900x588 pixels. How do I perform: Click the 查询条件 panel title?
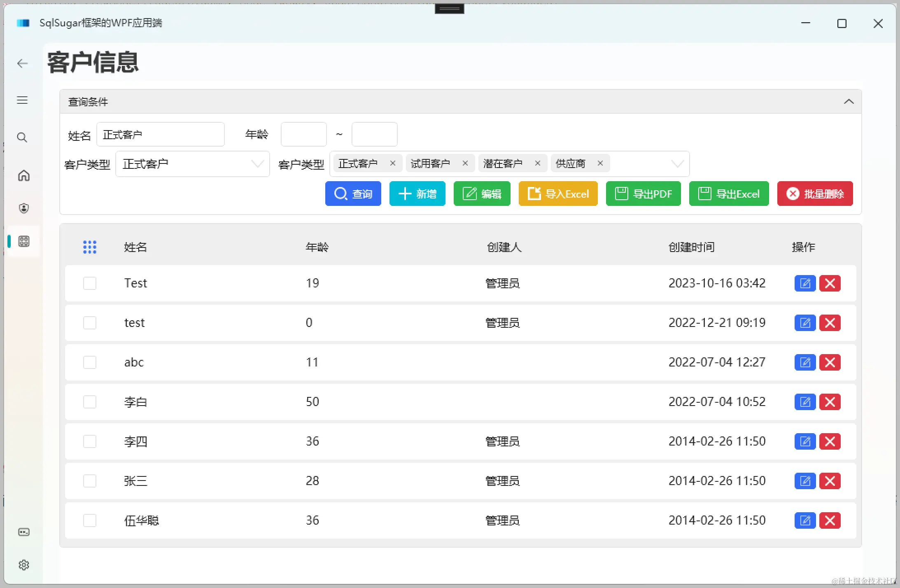tap(88, 102)
